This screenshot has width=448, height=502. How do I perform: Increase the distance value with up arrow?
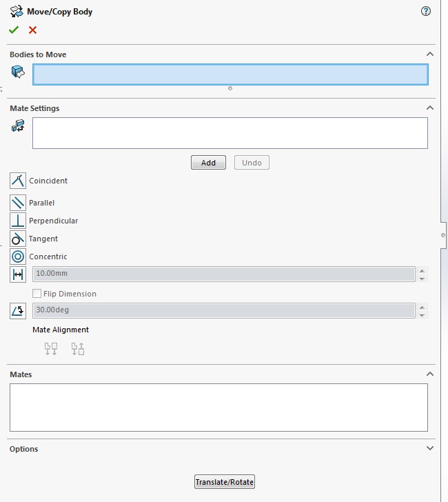422,271
